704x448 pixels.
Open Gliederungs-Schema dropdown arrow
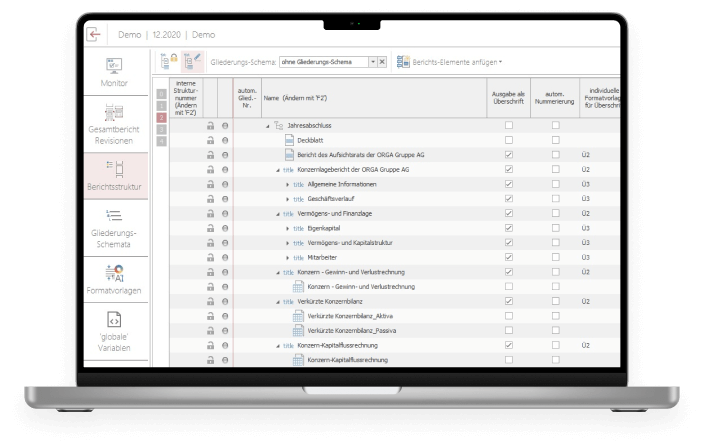[373, 62]
